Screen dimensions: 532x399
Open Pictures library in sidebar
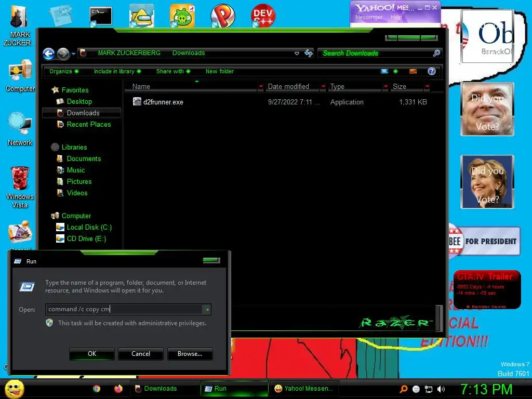[x=79, y=181]
